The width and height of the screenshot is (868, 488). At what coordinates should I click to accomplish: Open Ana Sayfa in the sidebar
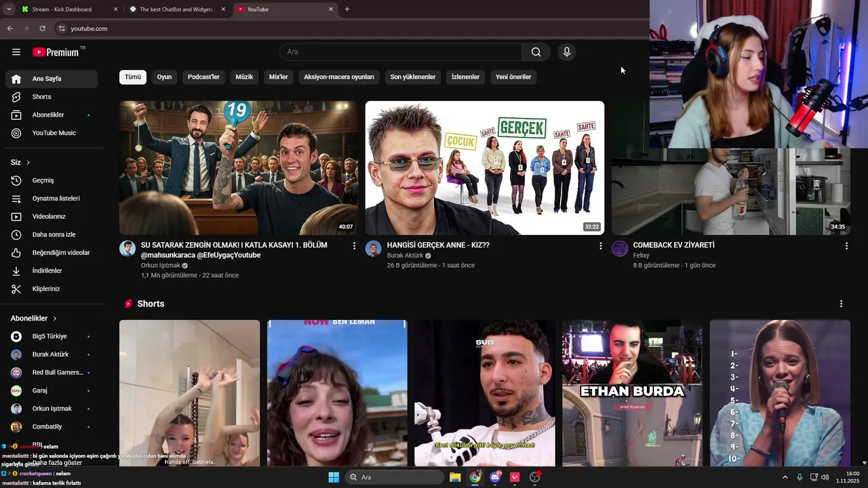pyautogui.click(x=52, y=79)
